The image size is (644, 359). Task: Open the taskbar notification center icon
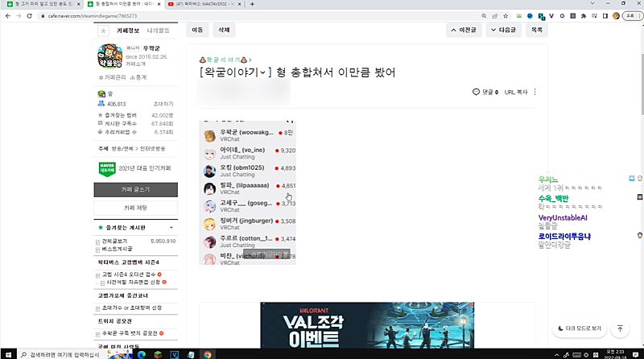(x=635, y=354)
